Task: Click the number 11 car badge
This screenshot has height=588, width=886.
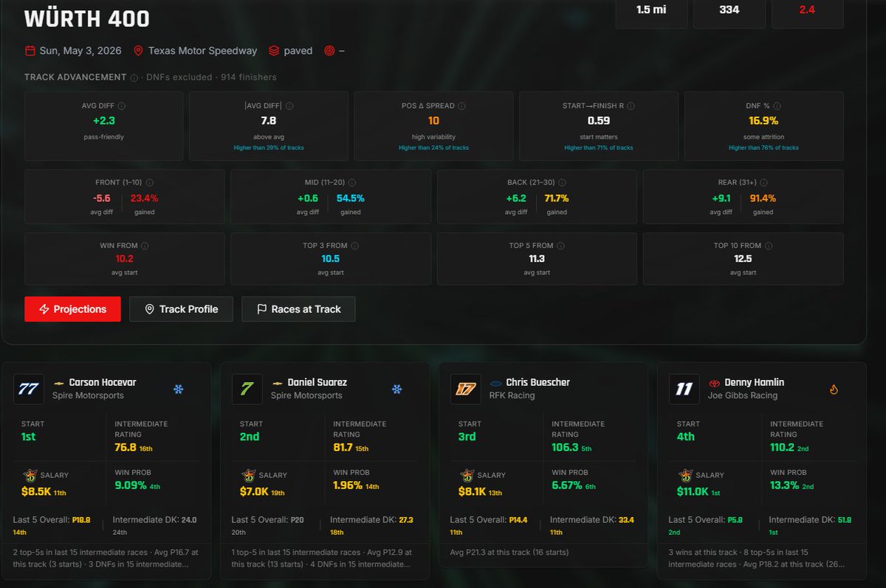Action: coord(684,389)
